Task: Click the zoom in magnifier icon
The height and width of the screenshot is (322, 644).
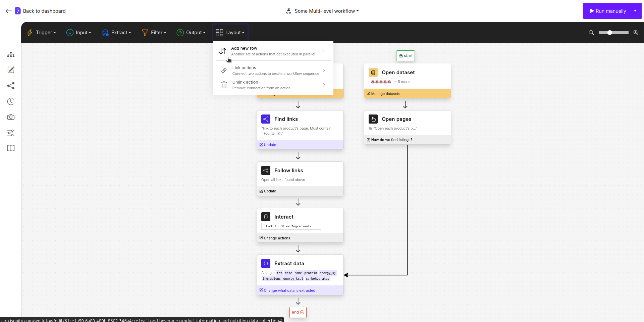Action: [636, 33]
